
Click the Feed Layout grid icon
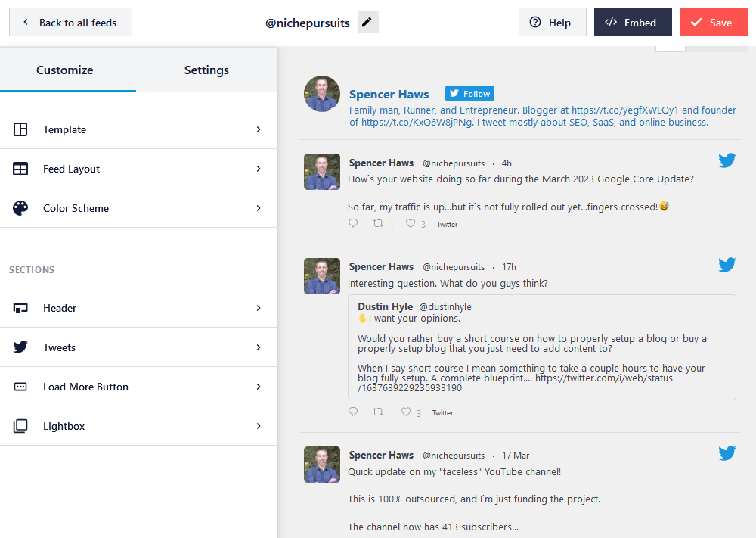[x=20, y=169]
